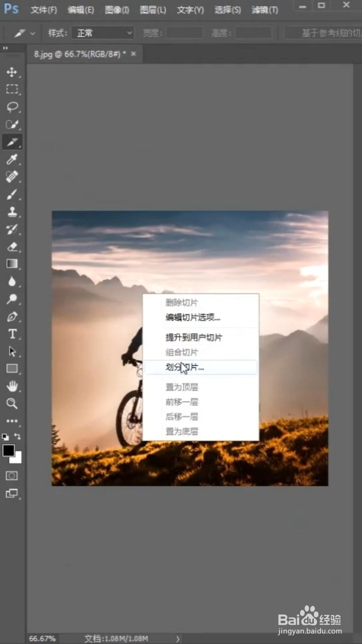Open the 文件(F) menu

point(44,10)
